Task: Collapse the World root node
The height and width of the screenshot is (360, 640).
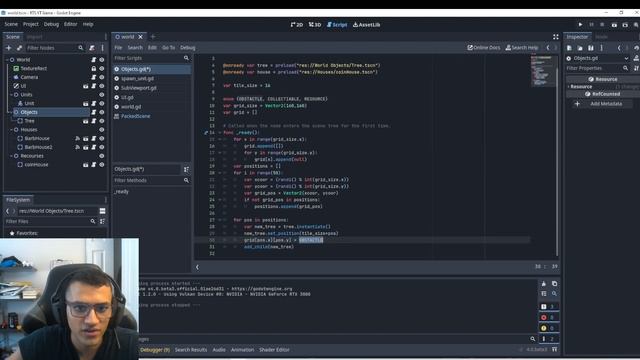Action: pos(7,60)
